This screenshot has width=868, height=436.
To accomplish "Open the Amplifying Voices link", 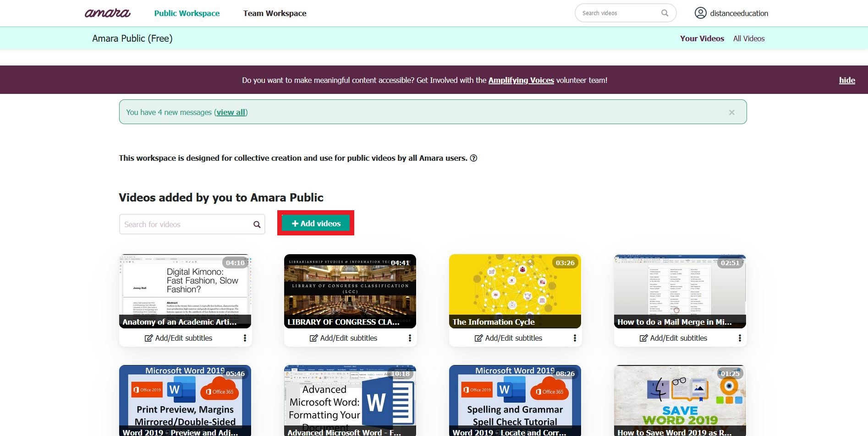I will pyautogui.click(x=521, y=80).
